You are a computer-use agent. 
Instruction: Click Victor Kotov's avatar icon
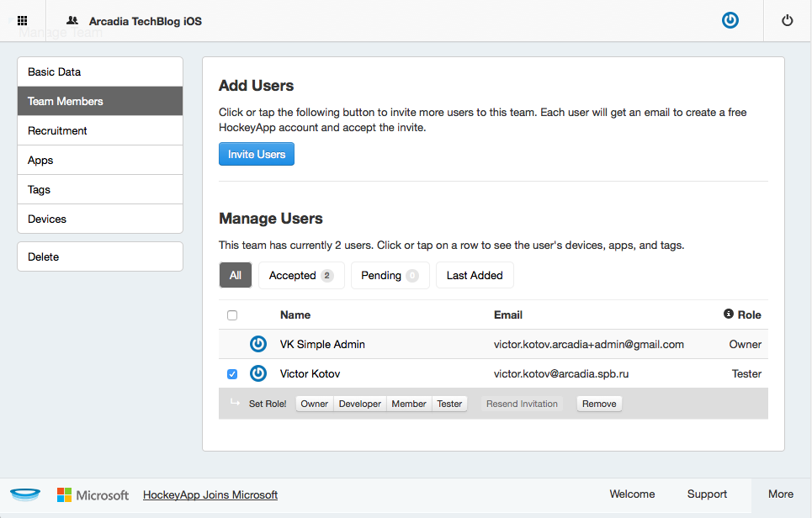(258, 373)
